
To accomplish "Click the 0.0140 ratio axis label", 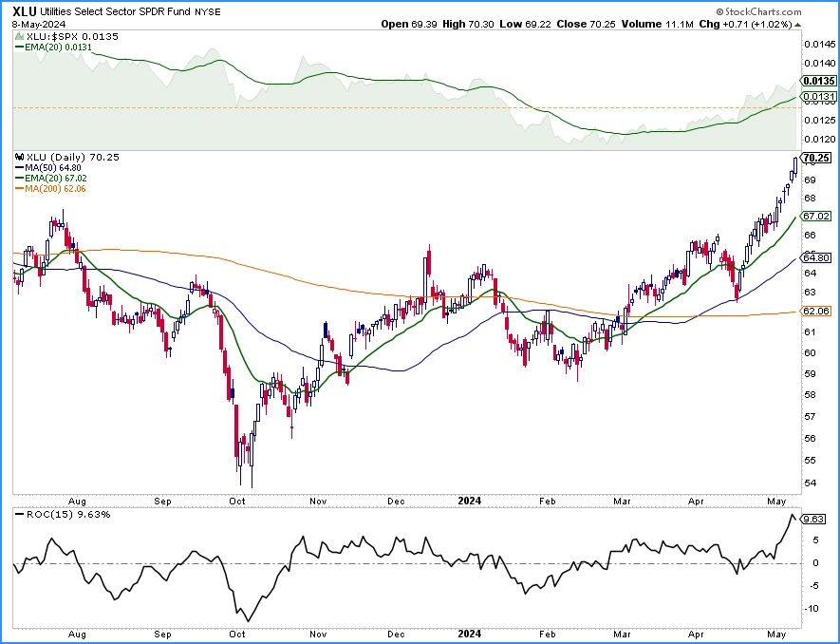I will 820,64.
